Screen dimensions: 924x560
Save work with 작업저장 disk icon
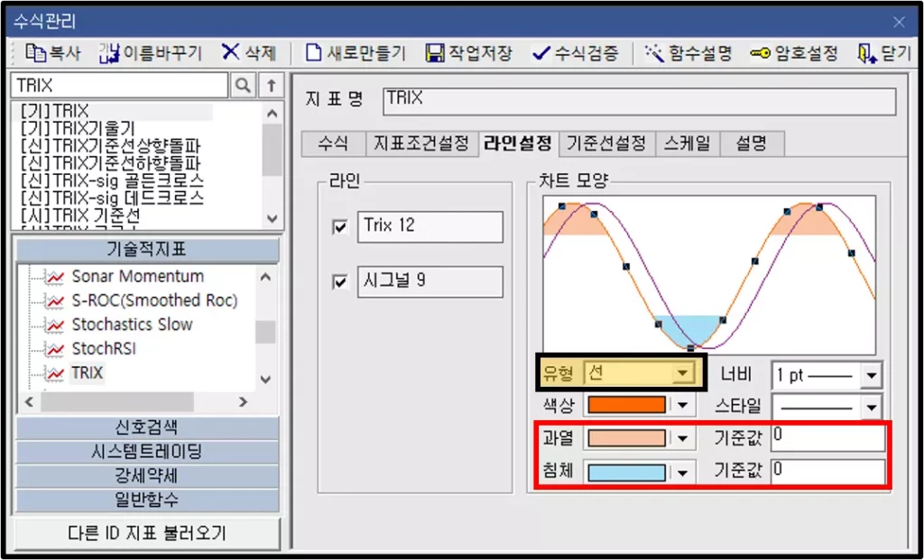[x=435, y=53]
